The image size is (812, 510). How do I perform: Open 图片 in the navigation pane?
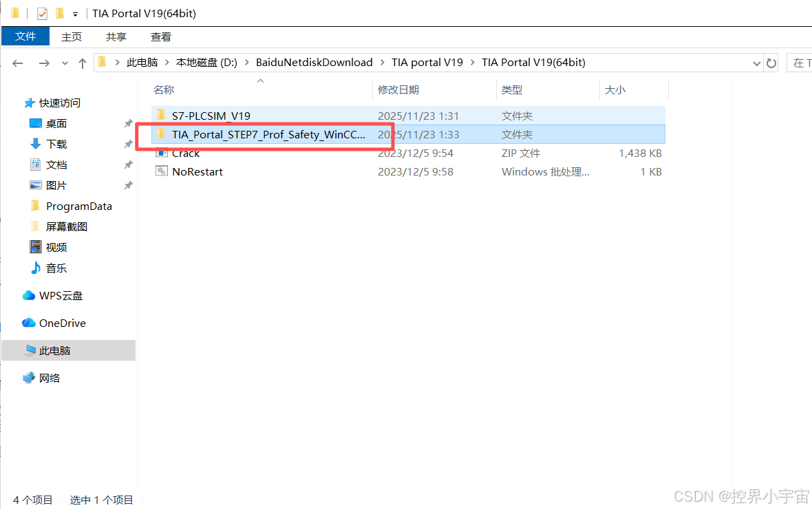pyautogui.click(x=56, y=186)
